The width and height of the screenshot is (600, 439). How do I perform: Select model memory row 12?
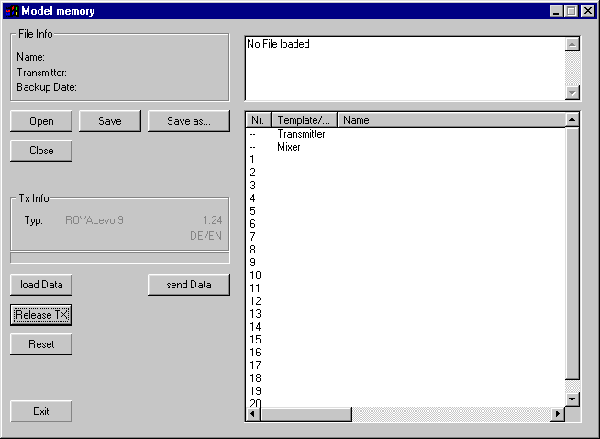[255, 301]
